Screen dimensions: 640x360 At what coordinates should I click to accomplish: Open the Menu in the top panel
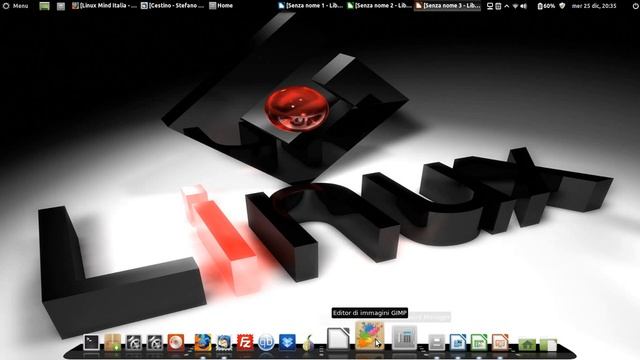[x=16, y=6]
